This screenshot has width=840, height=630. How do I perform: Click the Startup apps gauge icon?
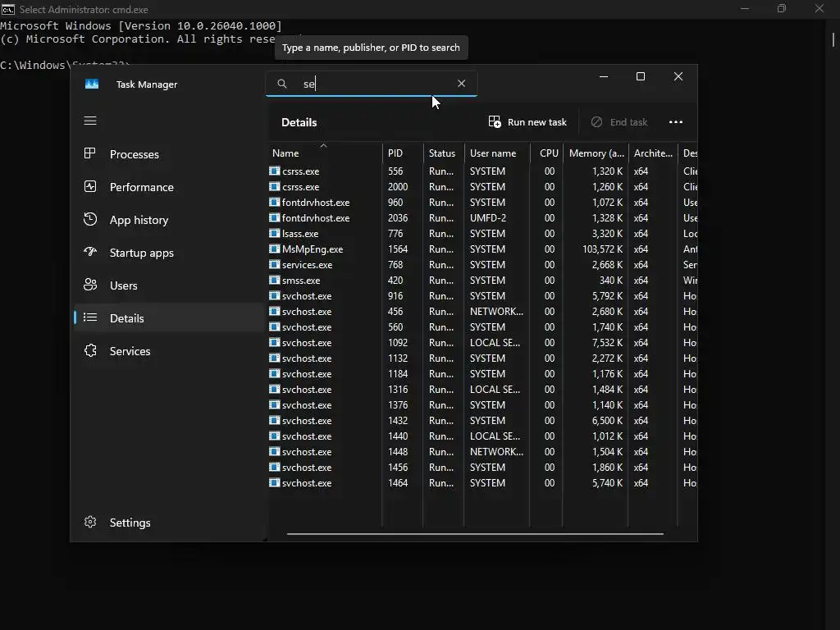coord(90,252)
